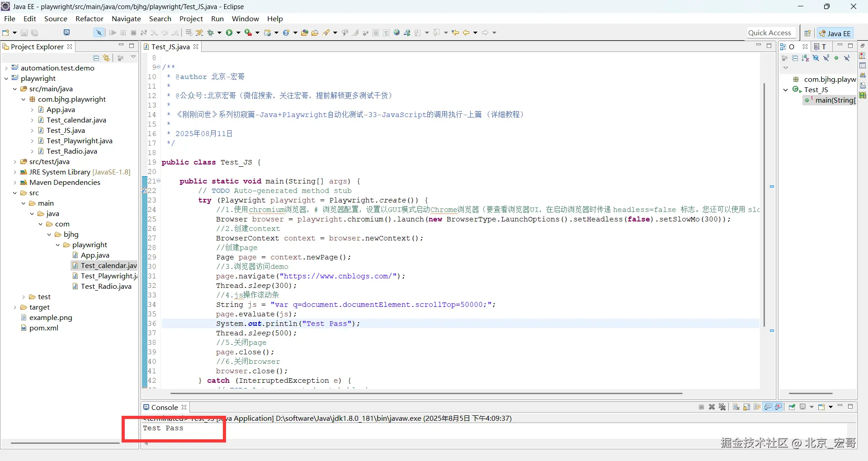Expand Maven Dependencies node
The image size is (868, 461).
[15, 183]
